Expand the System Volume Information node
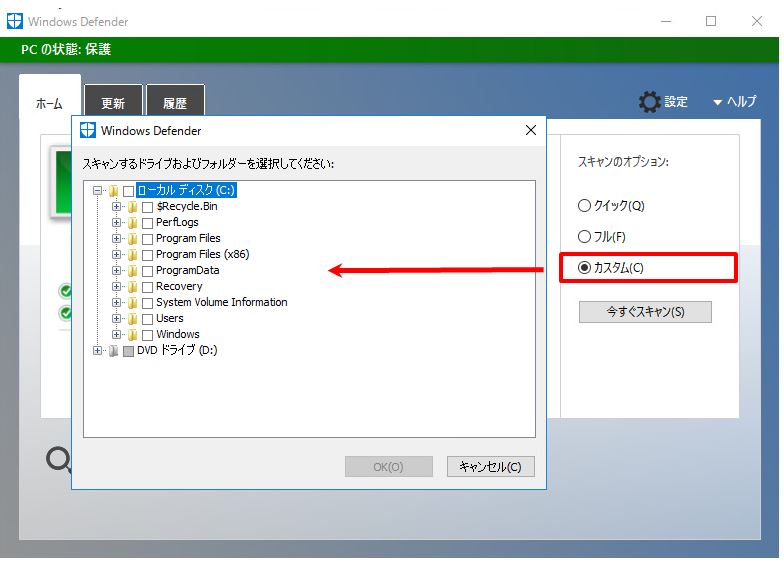Viewport: 784px width, 562px height. click(116, 302)
